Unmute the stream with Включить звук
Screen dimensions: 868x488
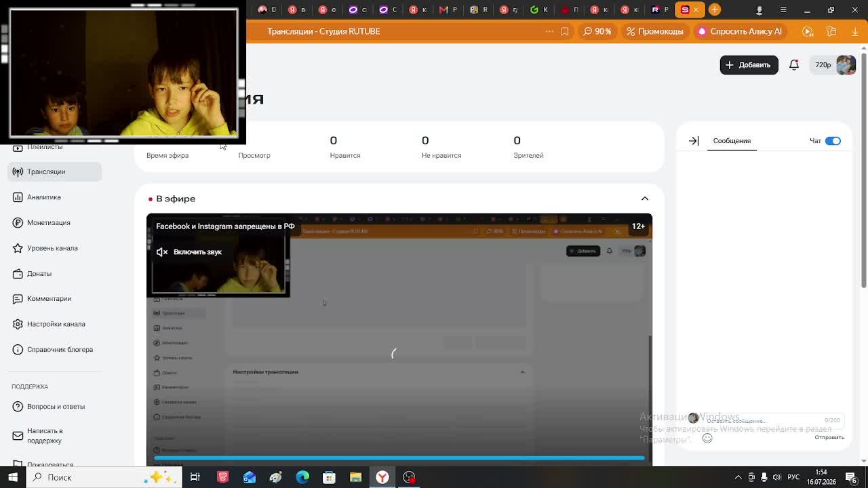click(x=190, y=252)
